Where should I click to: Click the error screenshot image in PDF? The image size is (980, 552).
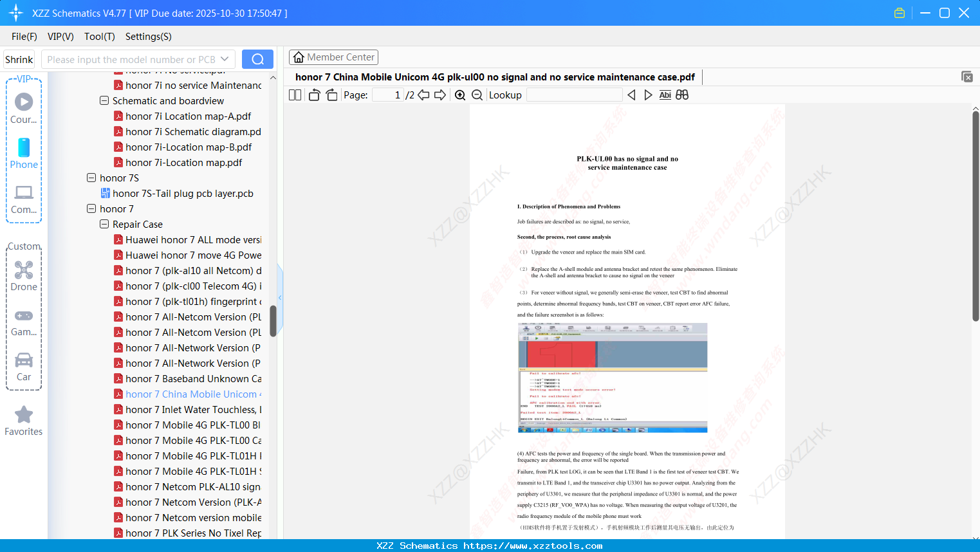(x=613, y=378)
